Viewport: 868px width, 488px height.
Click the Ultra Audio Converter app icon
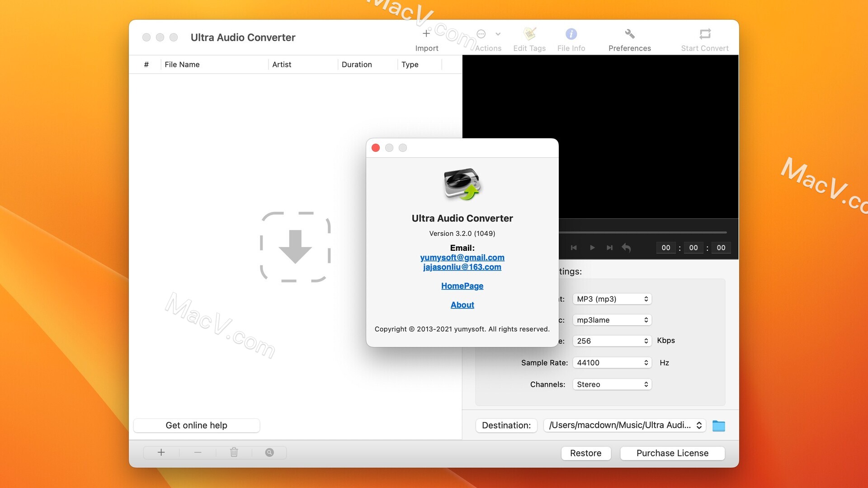(x=462, y=184)
